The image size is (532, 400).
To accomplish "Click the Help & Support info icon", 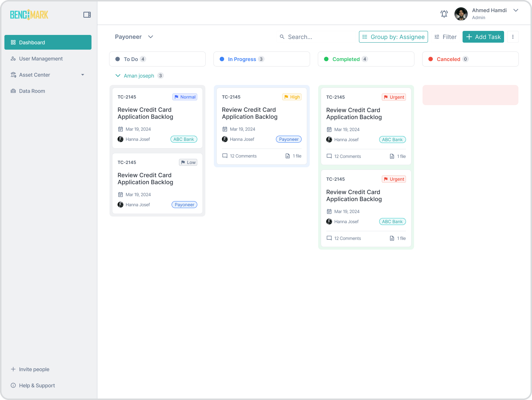I will [13, 385].
